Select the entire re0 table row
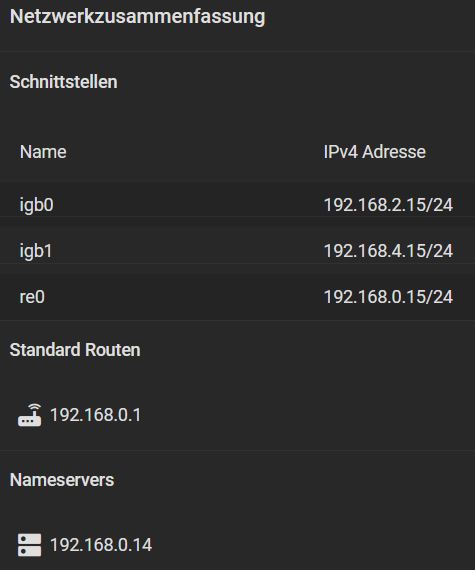Image resolution: width=475 pixels, height=570 pixels. point(237,297)
